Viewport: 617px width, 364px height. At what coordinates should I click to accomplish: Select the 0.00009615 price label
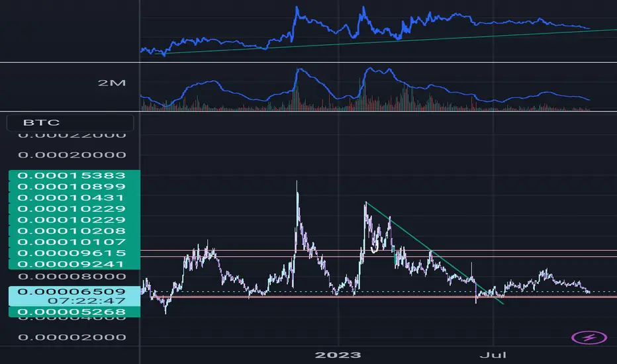tap(74, 253)
